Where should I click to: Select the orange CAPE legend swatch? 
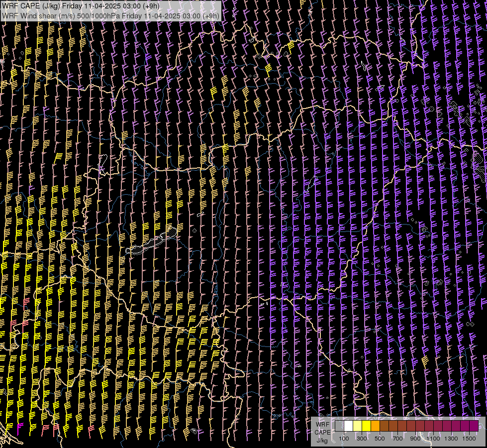[376, 426]
